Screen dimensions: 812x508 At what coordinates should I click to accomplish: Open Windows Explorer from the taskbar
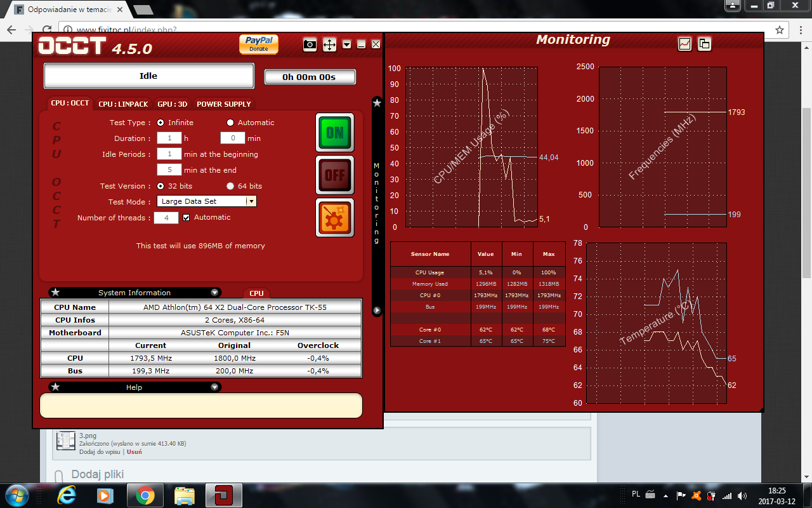pos(184,495)
